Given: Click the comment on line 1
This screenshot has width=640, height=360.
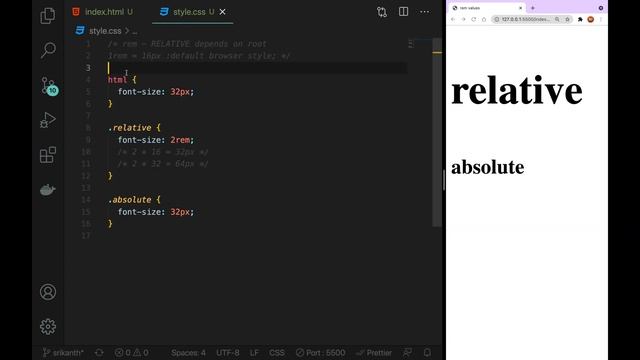Looking at the screenshot, I should [x=187, y=44].
